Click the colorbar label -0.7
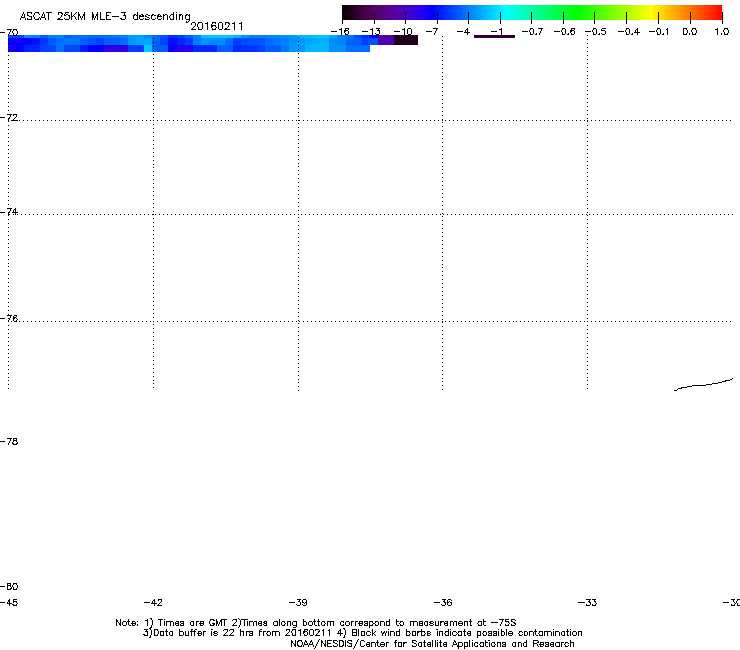Image resolution: width=740 pixels, height=650 pixels. tap(532, 32)
